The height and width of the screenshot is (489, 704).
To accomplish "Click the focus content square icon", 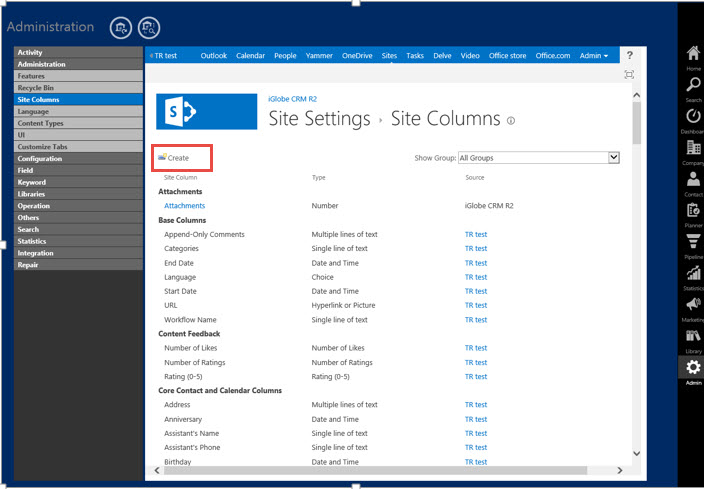I will [x=629, y=75].
